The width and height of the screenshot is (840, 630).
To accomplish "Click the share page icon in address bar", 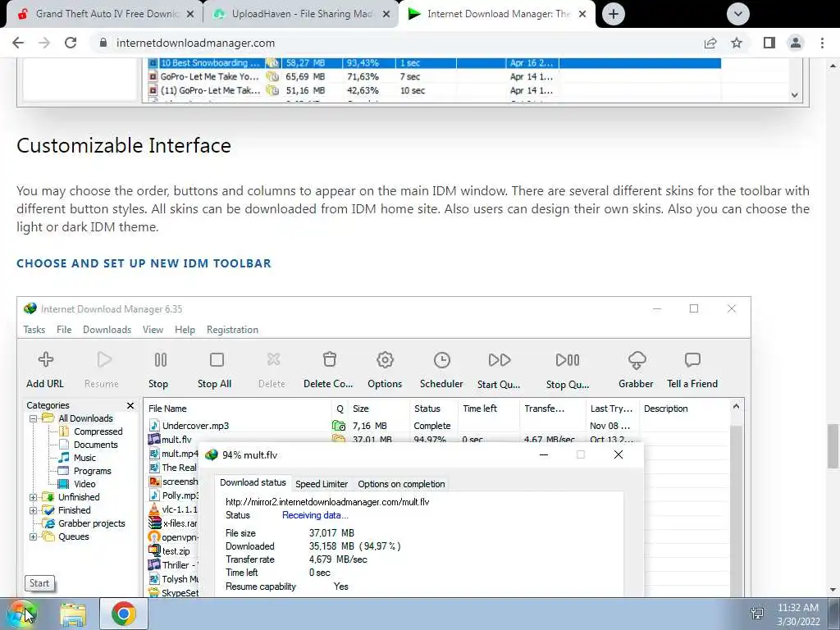I will pos(710,43).
